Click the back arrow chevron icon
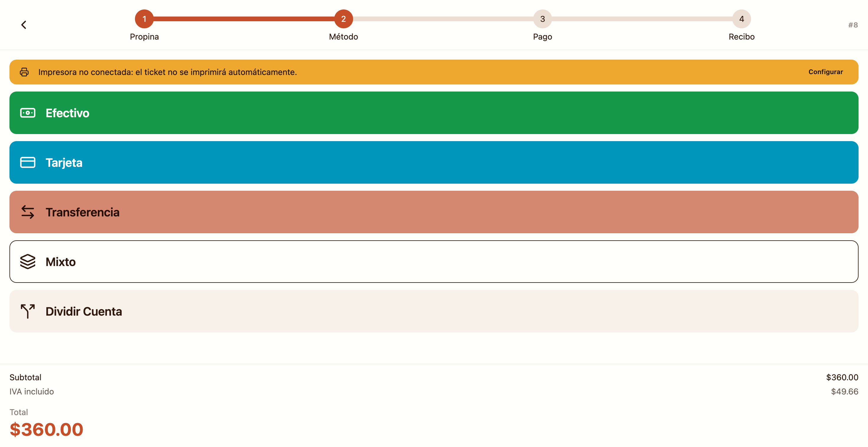 point(24,25)
